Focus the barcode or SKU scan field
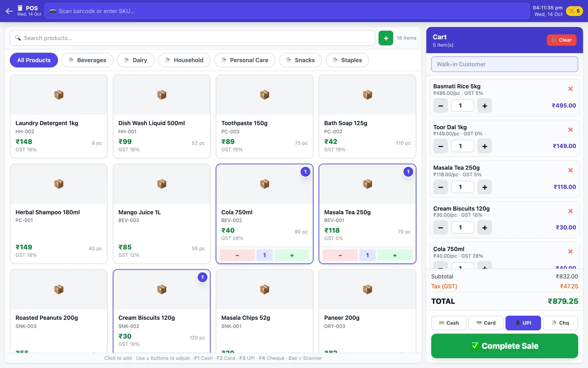This screenshot has width=588, height=368. [x=287, y=11]
